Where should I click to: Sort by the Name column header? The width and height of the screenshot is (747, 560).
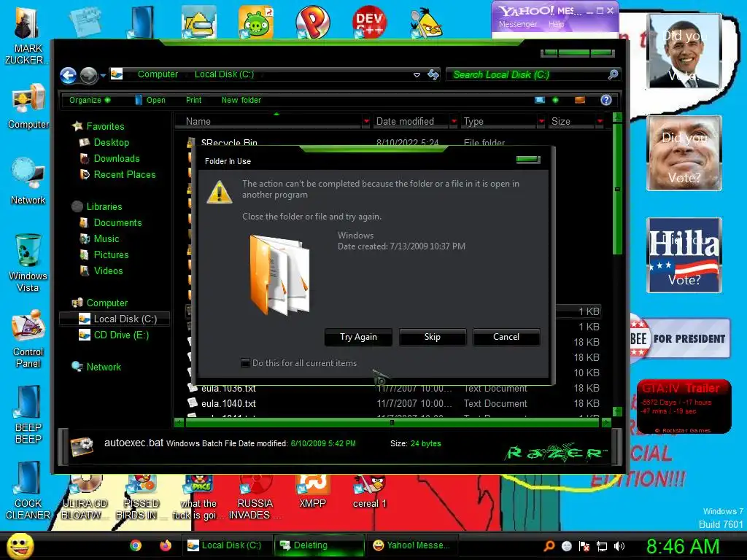[268, 122]
